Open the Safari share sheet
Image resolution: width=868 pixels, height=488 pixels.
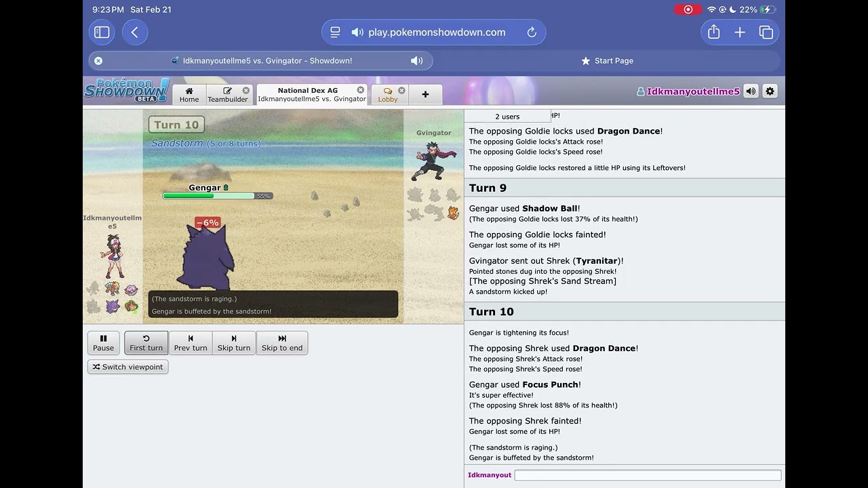coord(713,33)
